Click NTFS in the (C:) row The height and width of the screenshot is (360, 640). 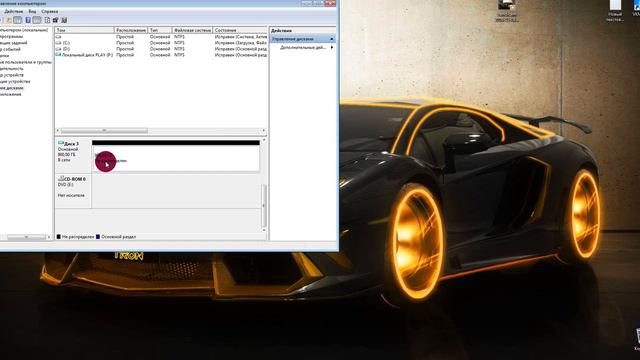point(179,43)
